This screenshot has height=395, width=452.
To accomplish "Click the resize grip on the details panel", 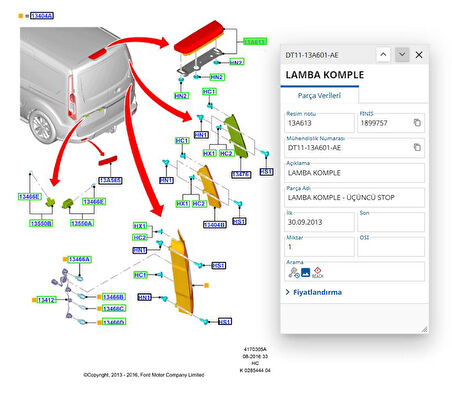I will pos(424,329).
